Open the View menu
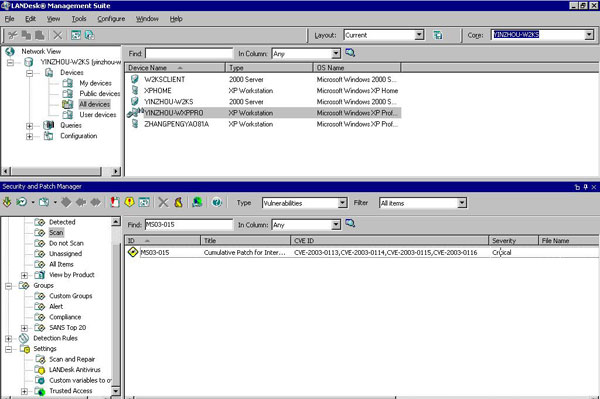The width and height of the screenshot is (600, 399). 53,19
